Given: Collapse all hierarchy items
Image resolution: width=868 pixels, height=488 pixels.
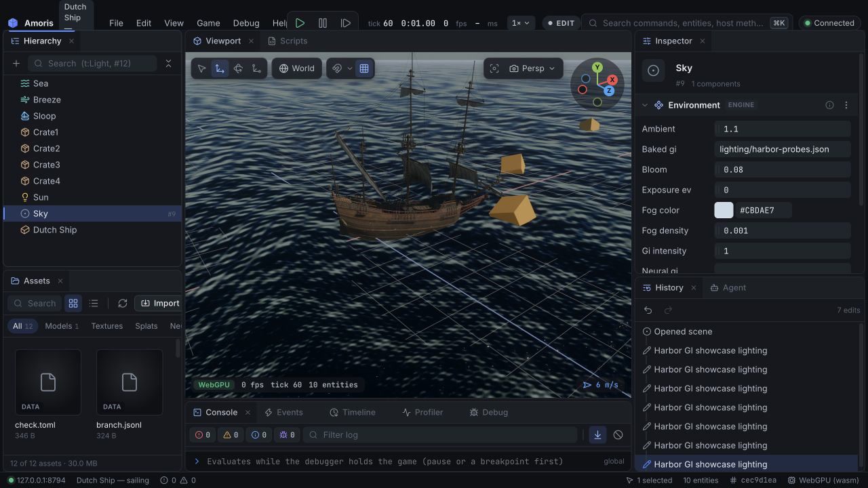Looking at the screenshot, I should point(168,63).
